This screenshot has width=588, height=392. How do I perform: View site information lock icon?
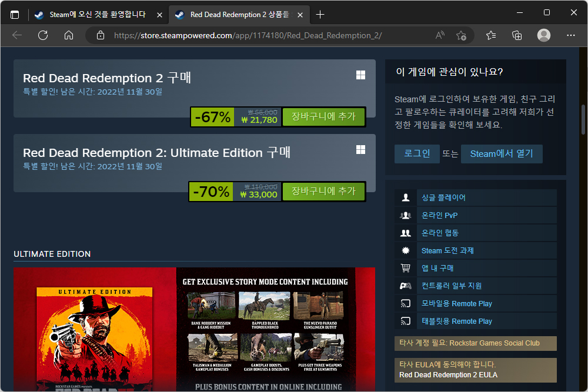click(x=101, y=35)
